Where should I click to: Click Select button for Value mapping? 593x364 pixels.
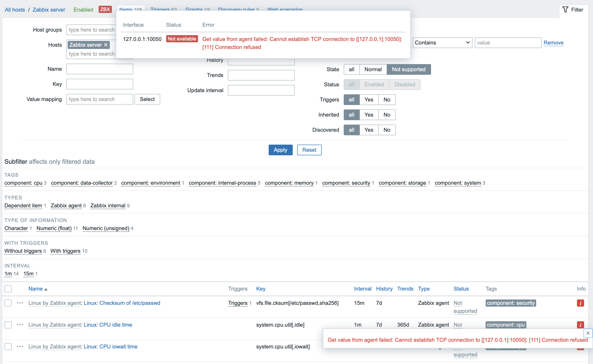pos(147,99)
